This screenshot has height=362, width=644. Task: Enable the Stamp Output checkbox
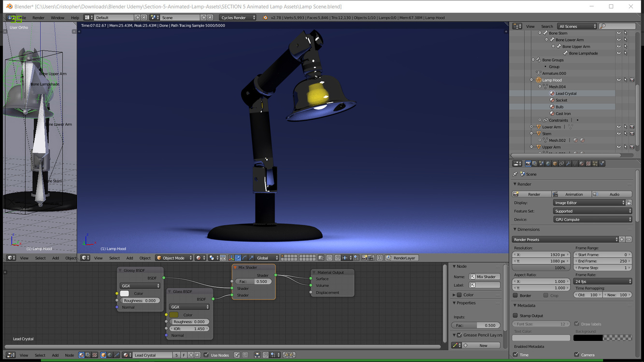[x=515, y=316]
